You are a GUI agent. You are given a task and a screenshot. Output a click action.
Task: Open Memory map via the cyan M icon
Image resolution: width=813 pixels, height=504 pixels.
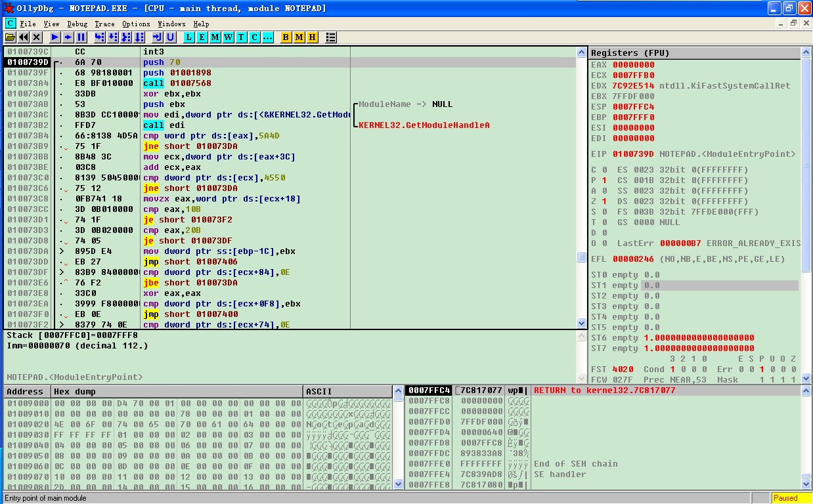coord(215,37)
